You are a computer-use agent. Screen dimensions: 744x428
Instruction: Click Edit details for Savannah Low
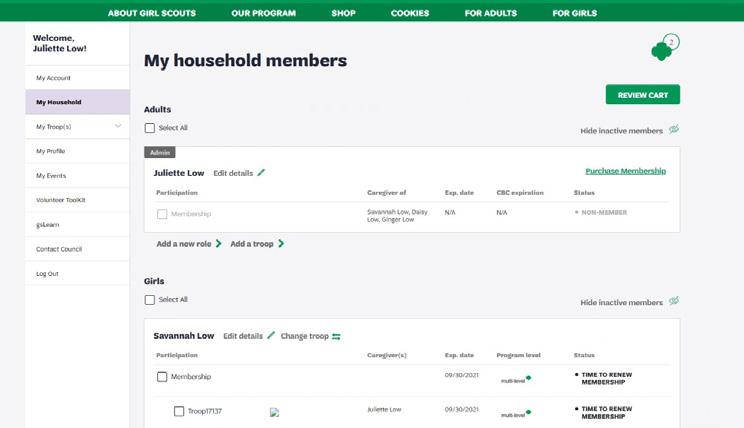click(x=243, y=336)
